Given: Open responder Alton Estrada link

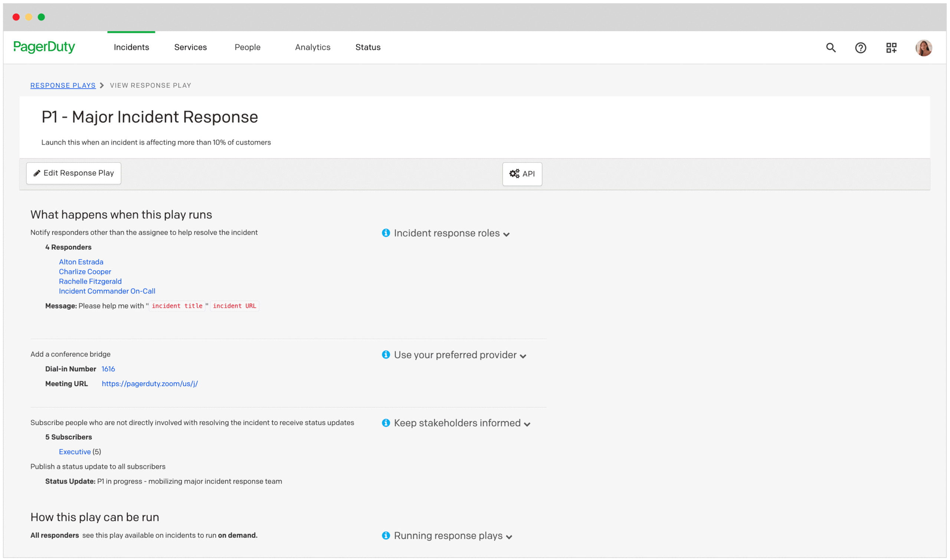Looking at the screenshot, I should pyautogui.click(x=81, y=262).
